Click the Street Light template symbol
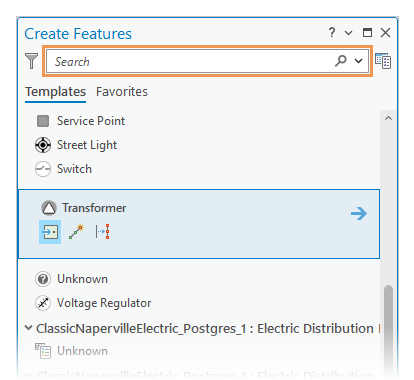Image resolution: width=414 pixels, height=380 pixels. pyautogui.click(x=43, y=145)
